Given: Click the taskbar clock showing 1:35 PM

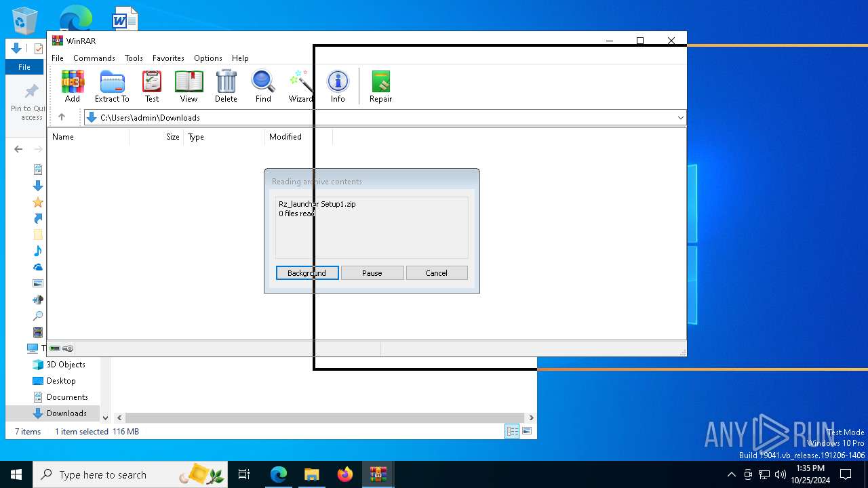Looking at the screenshot, I should pos(810,474).
